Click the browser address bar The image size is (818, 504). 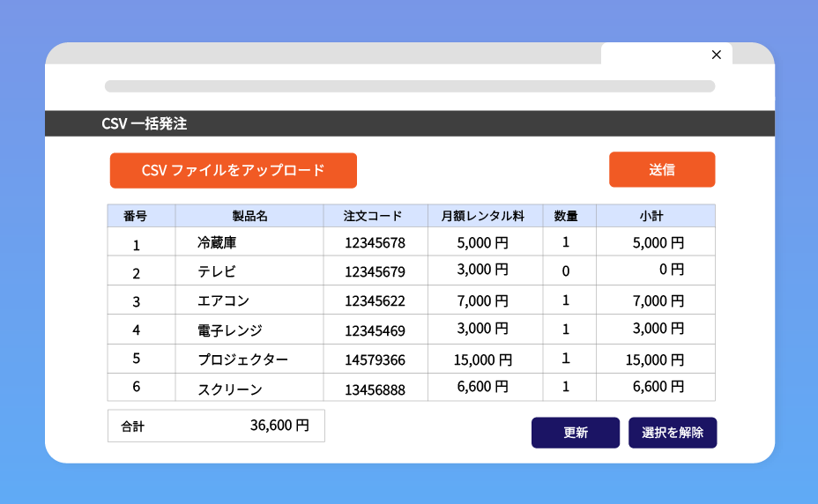pos(409,86)
